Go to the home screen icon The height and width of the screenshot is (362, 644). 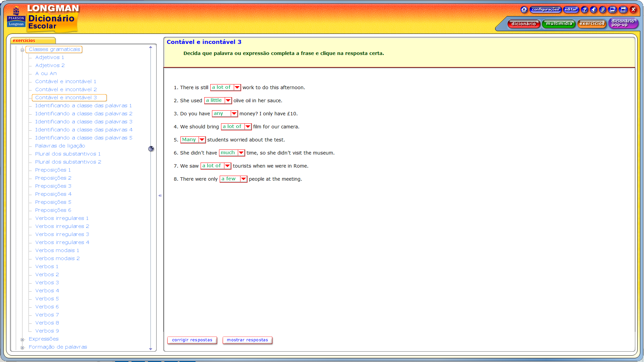click(x=524, y=9)
